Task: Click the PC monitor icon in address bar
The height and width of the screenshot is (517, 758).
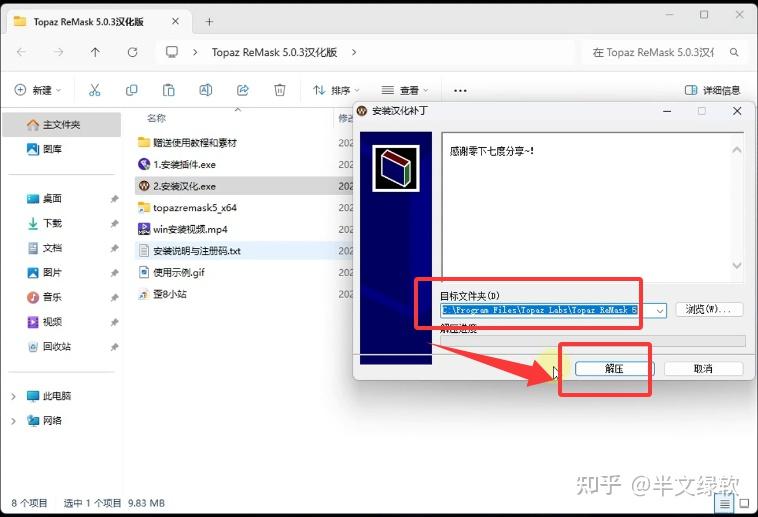Action: pos(172,52)
